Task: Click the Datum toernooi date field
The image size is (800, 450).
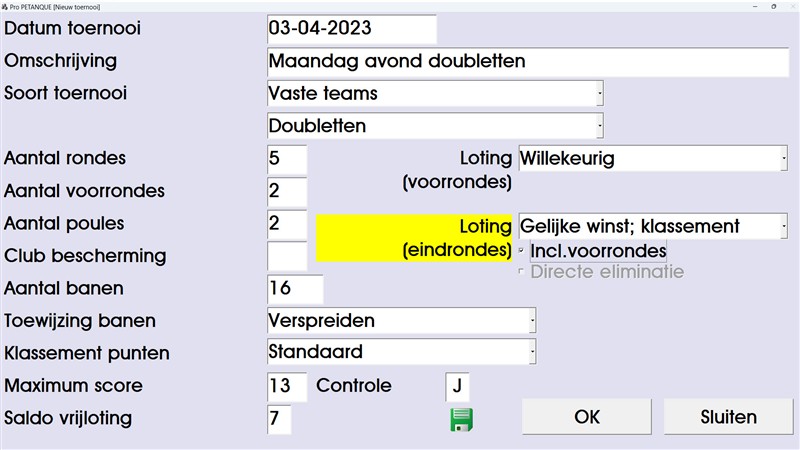Action: tap(352, 29)
